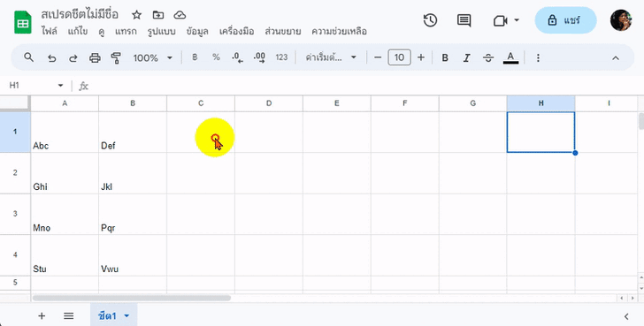This screenshot has width=644, height=326.
Task: Click the horizontal scrollbar thumb
Action: click(132, 298)
